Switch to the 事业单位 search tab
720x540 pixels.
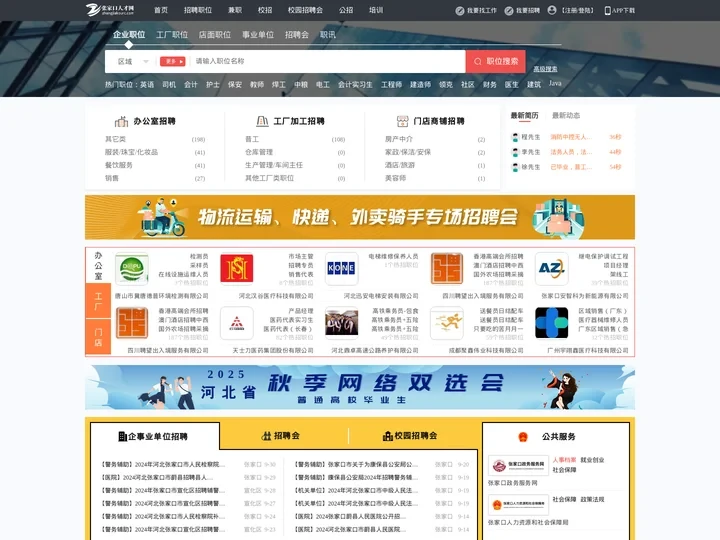258,34
